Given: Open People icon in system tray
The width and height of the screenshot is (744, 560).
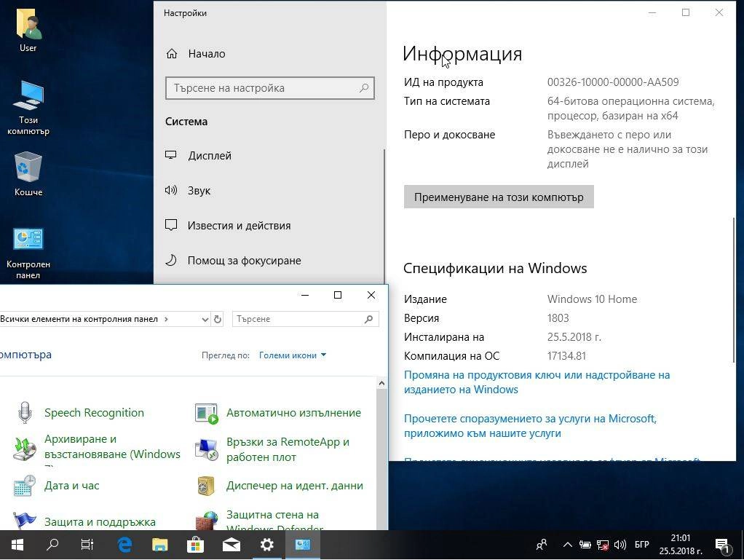Looking at the screenshot, I should click(542, 545).
